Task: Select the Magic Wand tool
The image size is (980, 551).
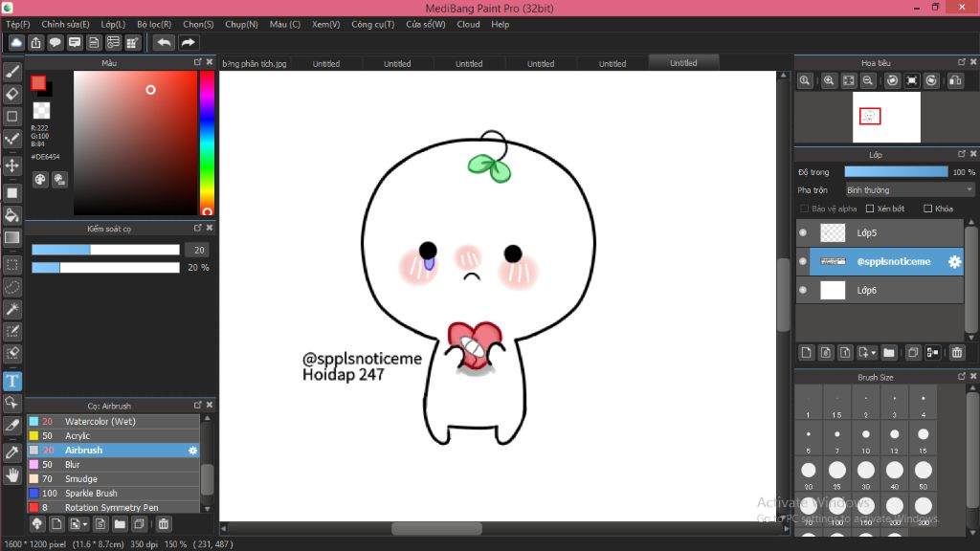Action: [x=11, y=309]
